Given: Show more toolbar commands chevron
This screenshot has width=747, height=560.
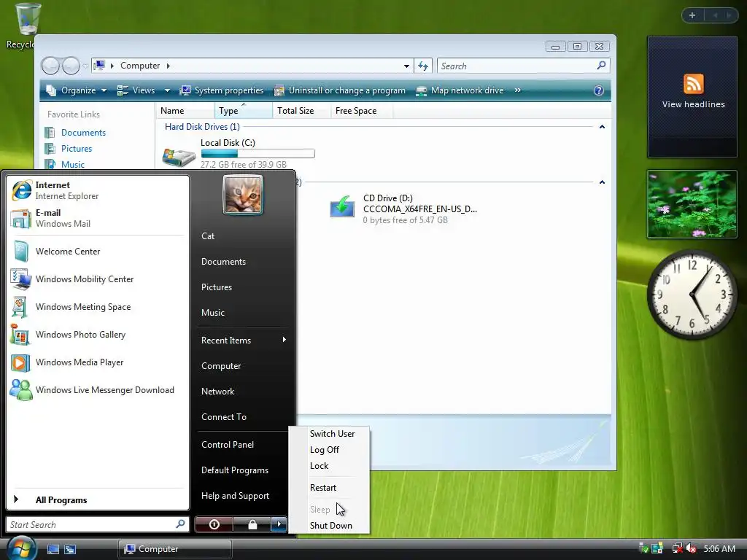Looking at the screenshot, I should [518, 90].
